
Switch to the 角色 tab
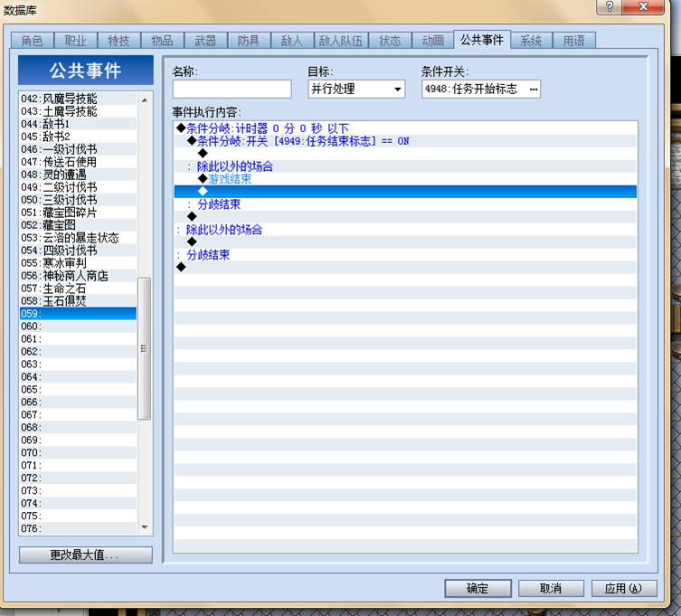[33, 41]
